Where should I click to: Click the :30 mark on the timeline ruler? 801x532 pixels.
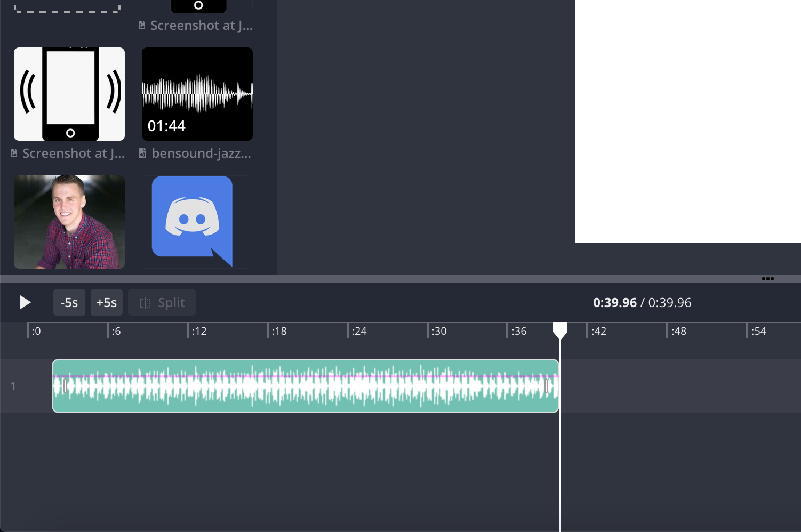point(439,331)
